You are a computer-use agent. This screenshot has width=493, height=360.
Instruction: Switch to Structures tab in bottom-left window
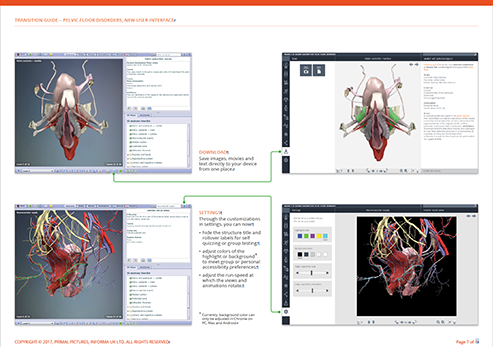(x=145, y=267)
